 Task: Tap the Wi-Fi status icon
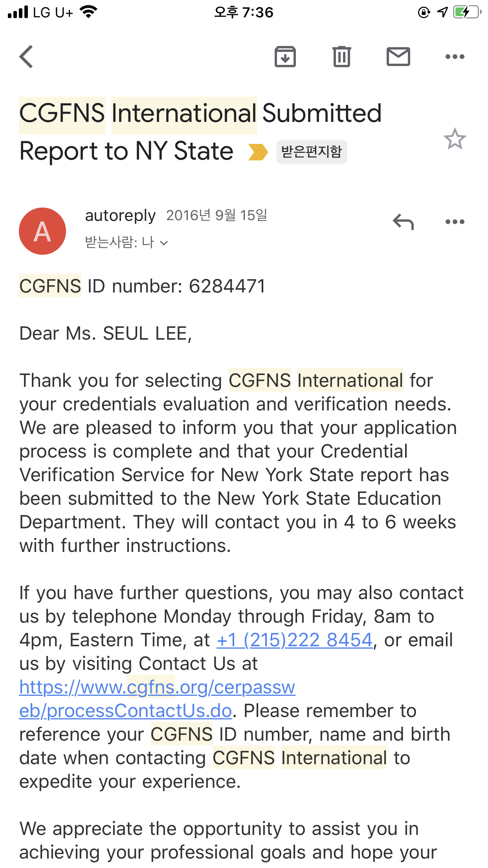[88, 12]
